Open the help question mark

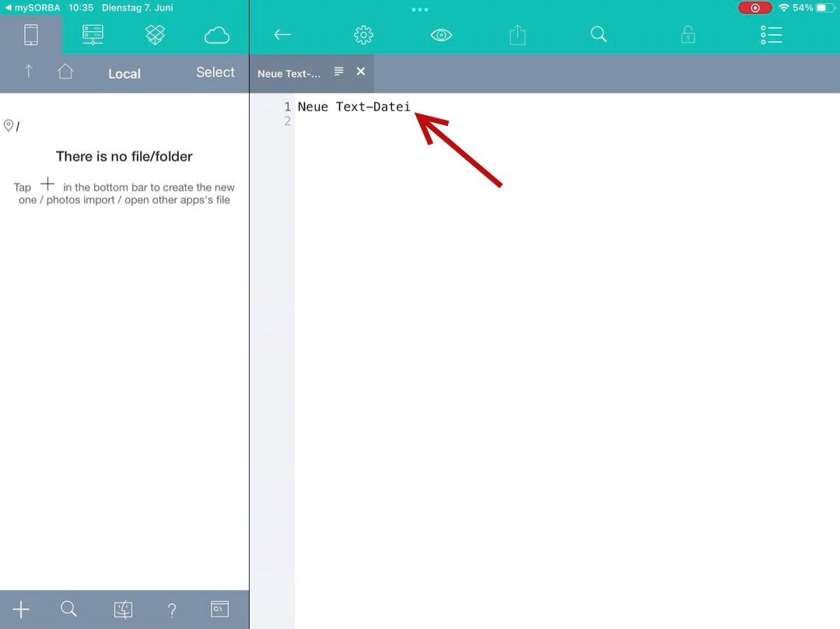(x=172, y=610)
